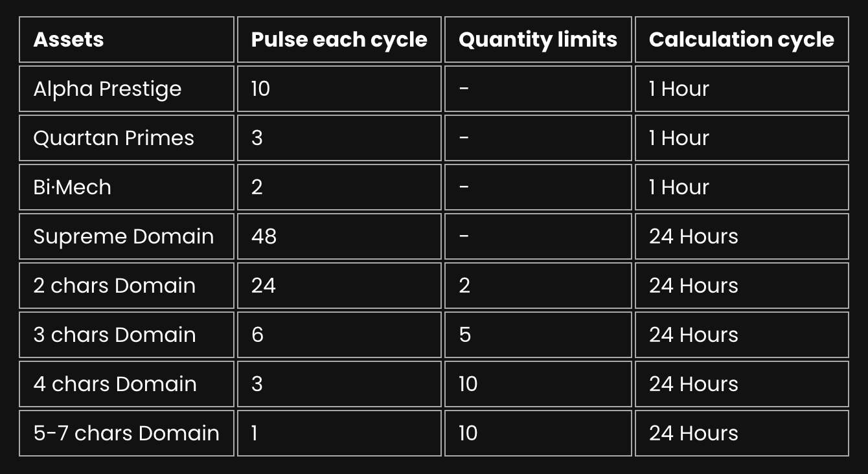Click the Pulse each cycle header
The image size is (868, 474).
pyautogui.click(x=339, y=39)
